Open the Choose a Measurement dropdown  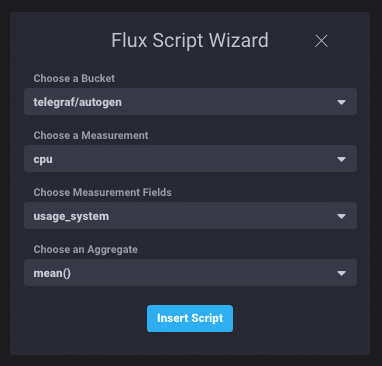point(190,159)
